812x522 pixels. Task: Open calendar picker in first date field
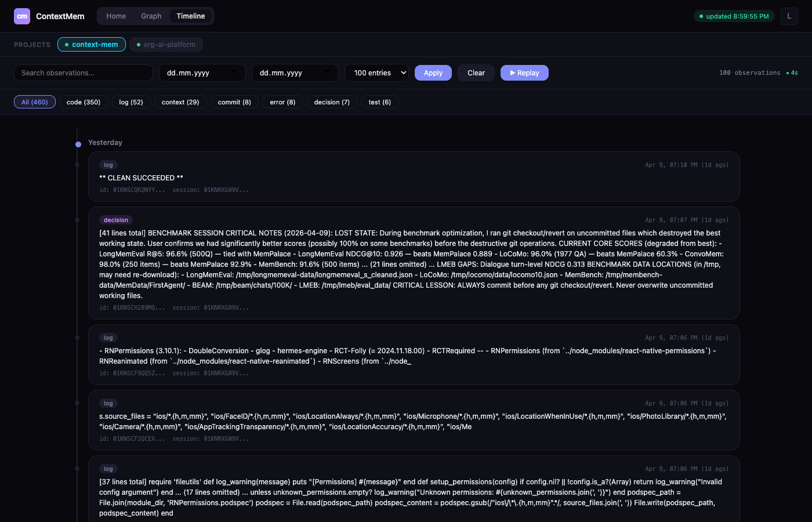[234, 73]
